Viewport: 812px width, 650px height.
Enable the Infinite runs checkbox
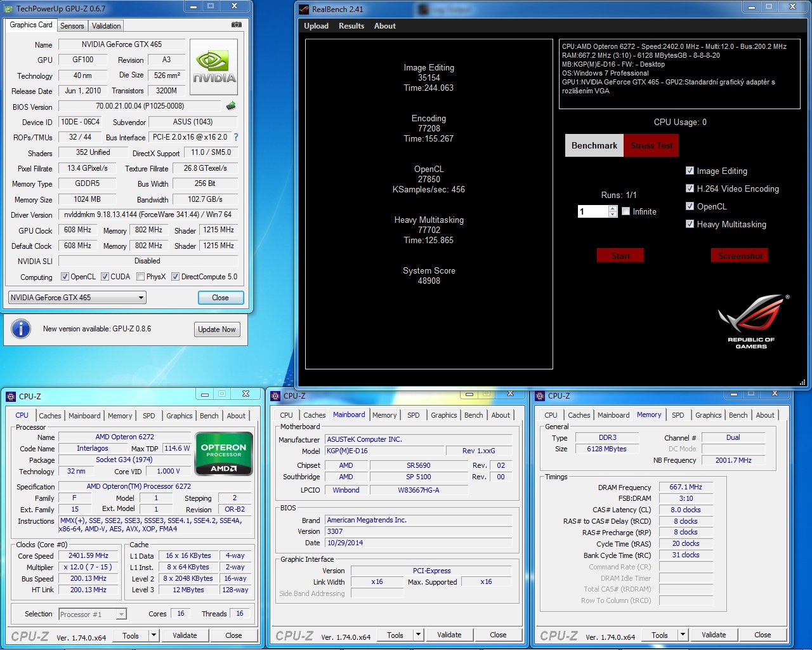click(x=626, y=211)
